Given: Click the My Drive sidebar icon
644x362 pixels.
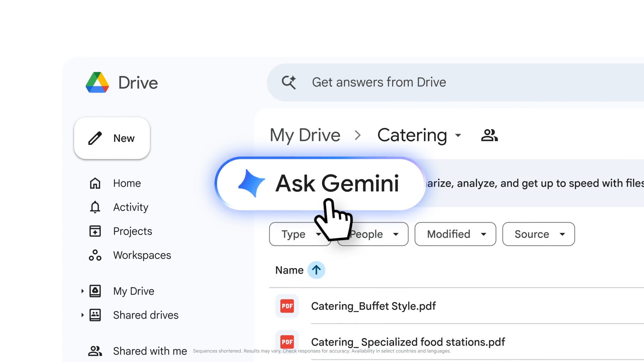Looking at the screenshot, I should click(x=95, y=291).
